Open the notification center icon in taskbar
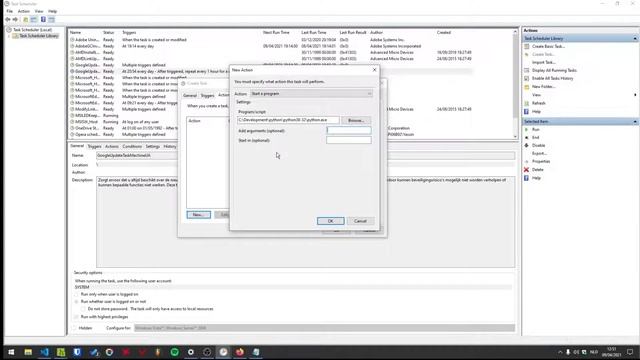 630,352
